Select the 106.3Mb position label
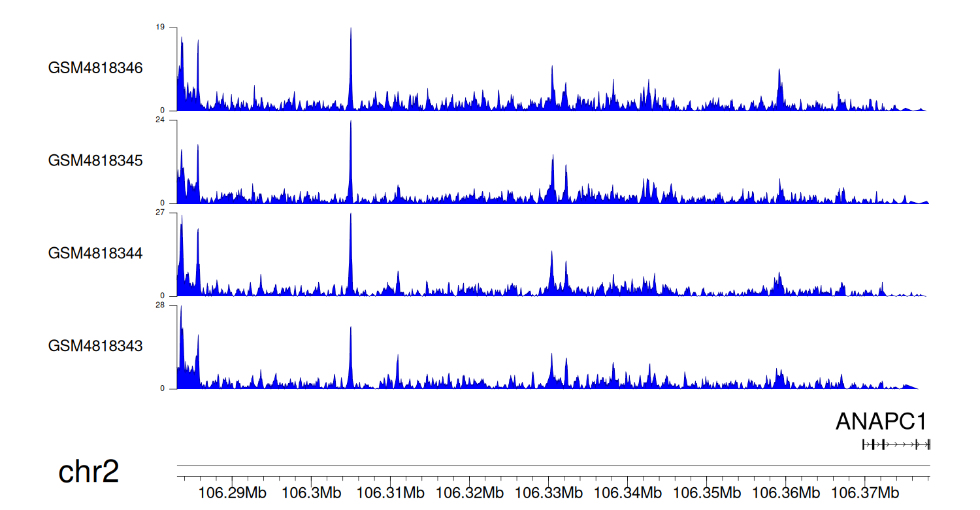 tap(312, 492)
